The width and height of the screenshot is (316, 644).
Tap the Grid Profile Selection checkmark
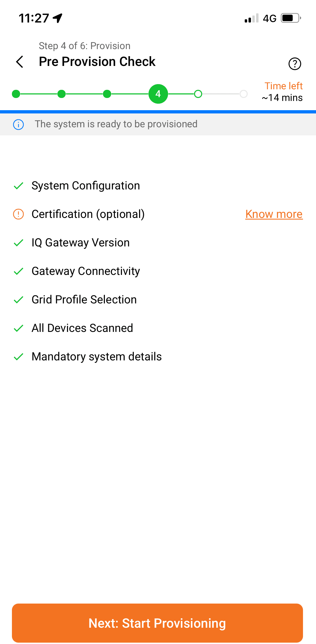(x=18, y=300)
